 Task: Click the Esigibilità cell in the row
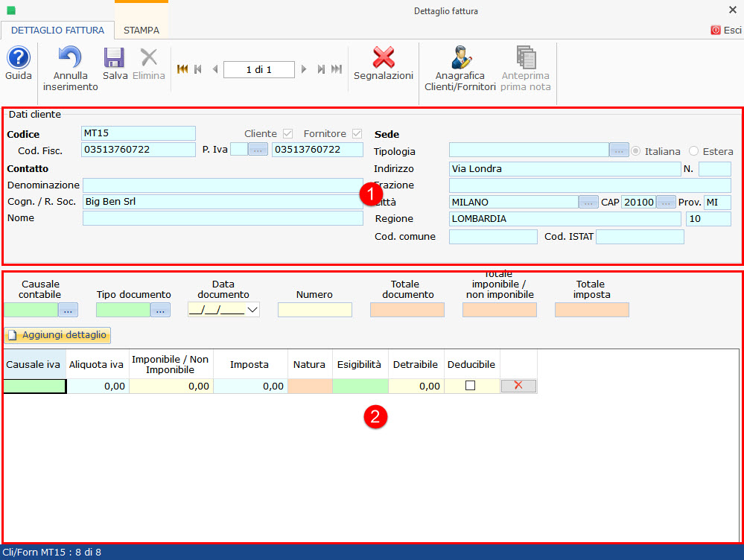click(360, 386)
